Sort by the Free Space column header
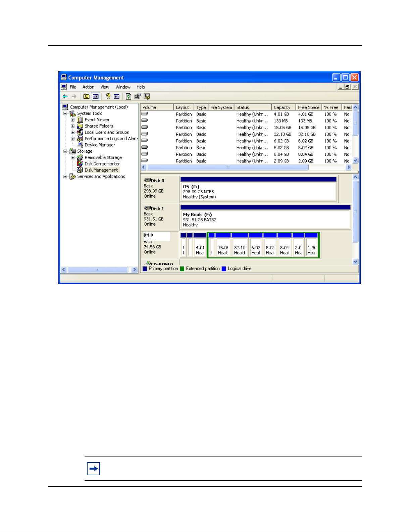This screenshot has height=532, width=411. tap(309, 107)
